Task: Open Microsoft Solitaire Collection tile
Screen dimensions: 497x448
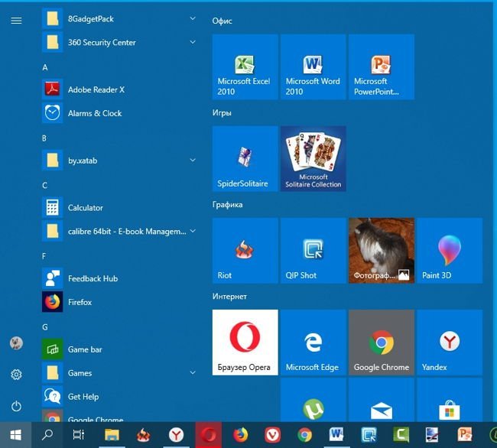Action: pyautogui.click(x=313, y=159)
